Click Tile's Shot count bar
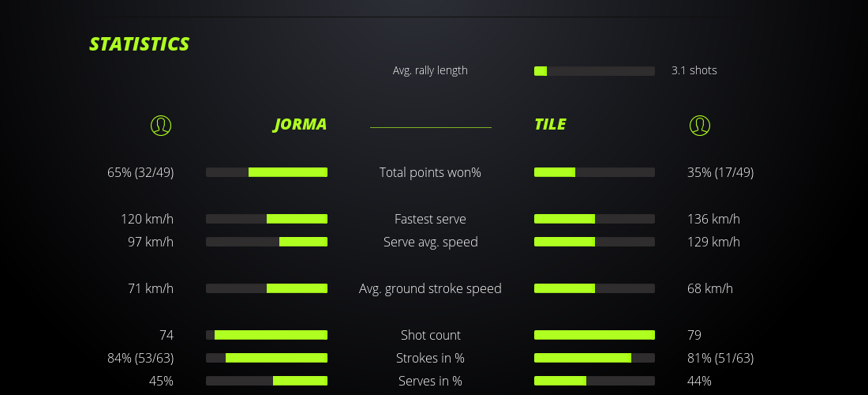Image resolution: width=868 pixels, height=395 pixels. (594, 335)
